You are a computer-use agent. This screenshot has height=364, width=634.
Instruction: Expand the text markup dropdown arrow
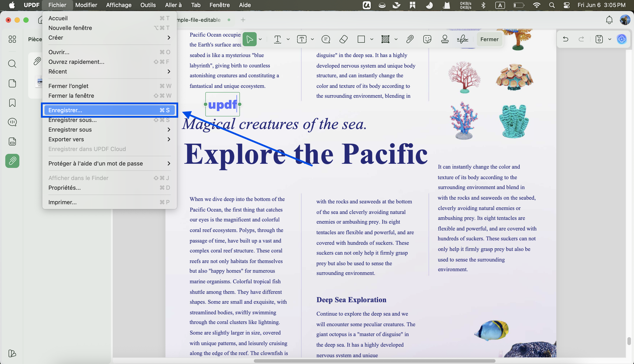coord(288,39)
